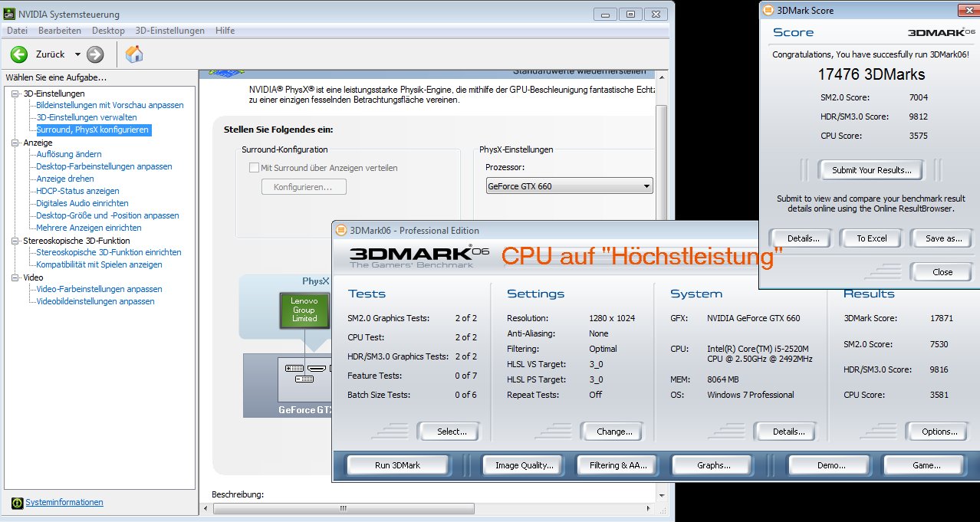Click the forward arrow in NVIDIA toolbar
The height and width of the screenshot is (522, 980).
tap(95, 54)
